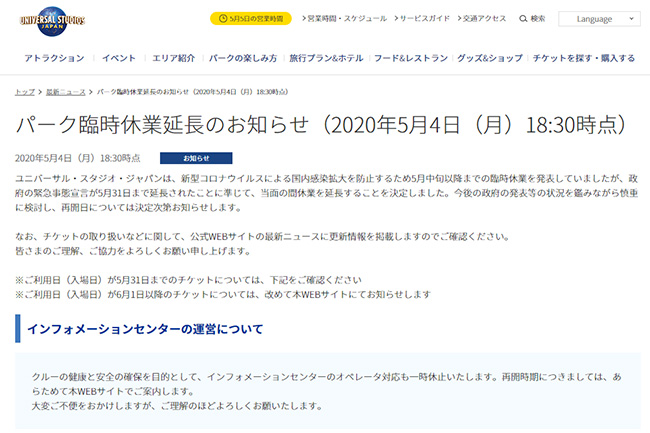Open サービスガイド link

[422, 19]
